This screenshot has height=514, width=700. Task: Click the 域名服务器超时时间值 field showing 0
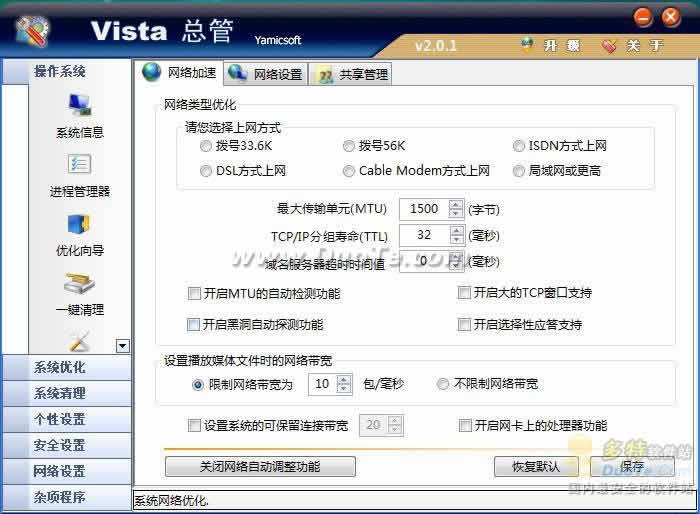424,261
